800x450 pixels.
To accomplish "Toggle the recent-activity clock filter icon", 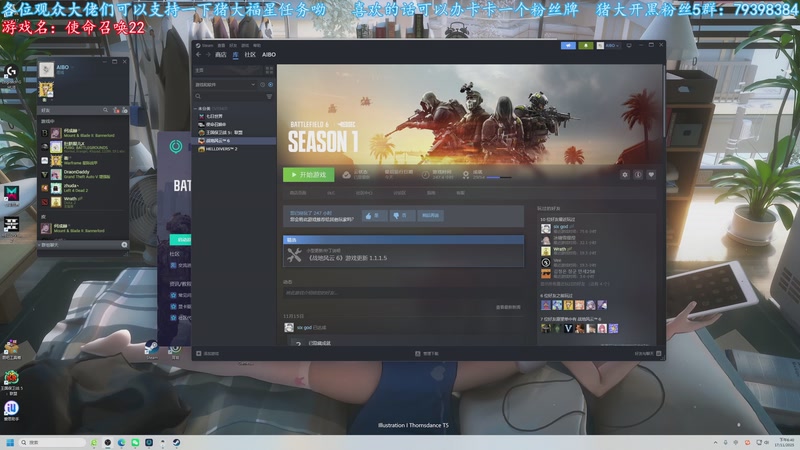I will point(263,85).
